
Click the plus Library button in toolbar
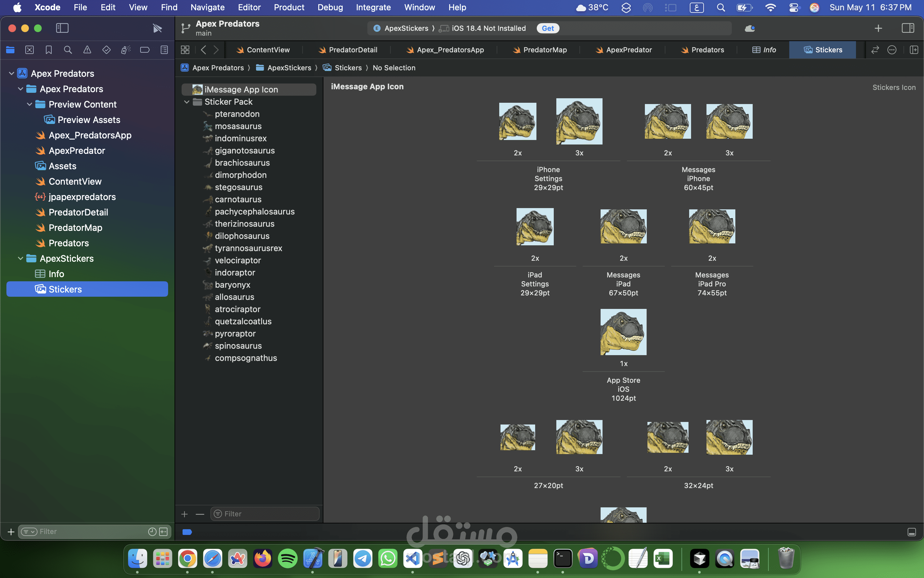[x=878, y=28]
